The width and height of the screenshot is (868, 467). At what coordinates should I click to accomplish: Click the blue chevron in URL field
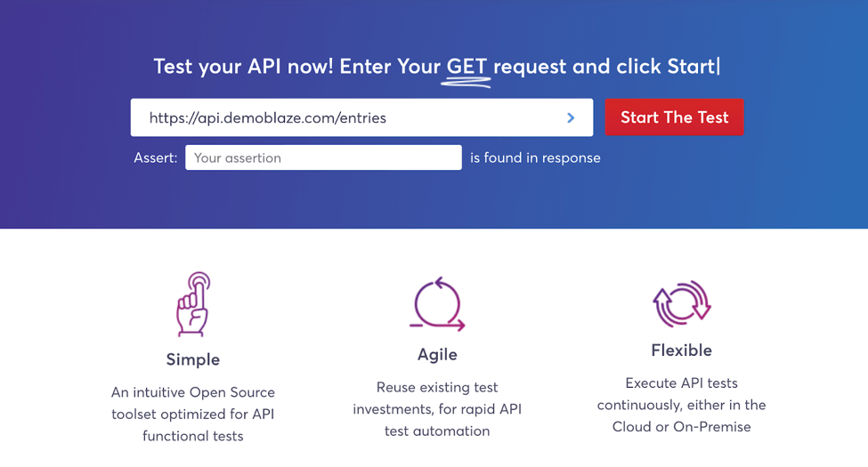[571, 117]
